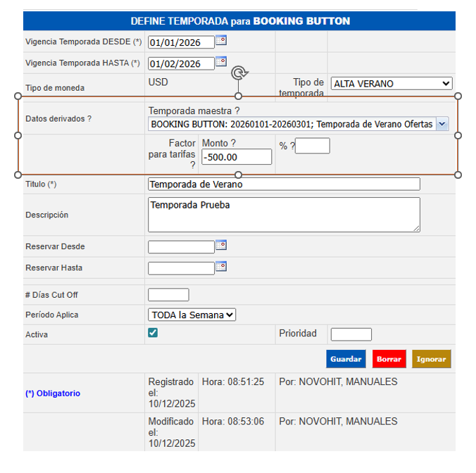The width and height of the screenshot is (476, 473).
Task: Open calendar picker for Reservar Hasta
Action: (220, 266)
